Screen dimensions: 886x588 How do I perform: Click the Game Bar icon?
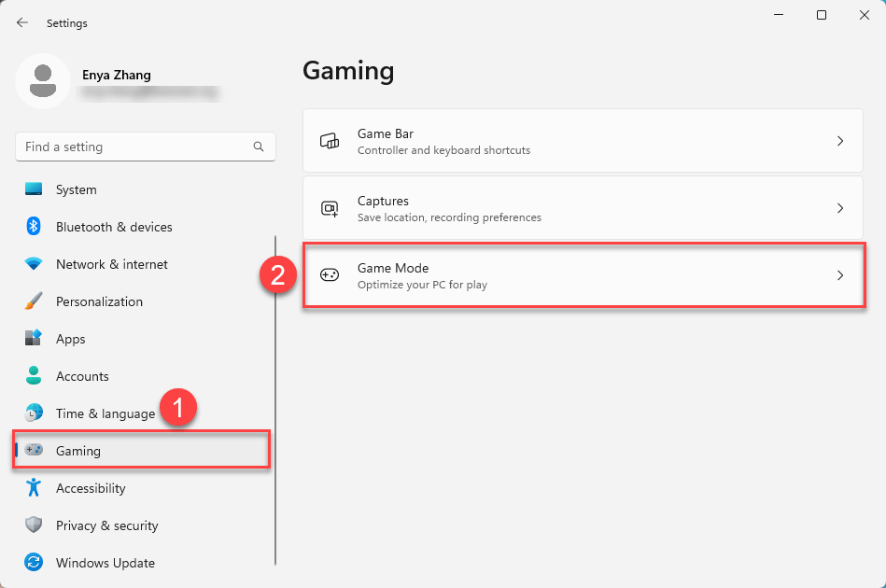coord(330,141)
